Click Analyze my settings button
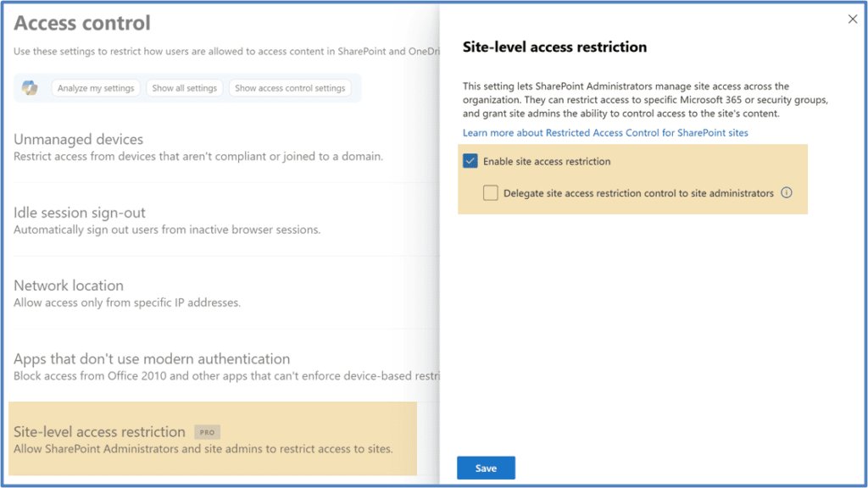Screen dimensions: 868x488 (x=96, y=88)
